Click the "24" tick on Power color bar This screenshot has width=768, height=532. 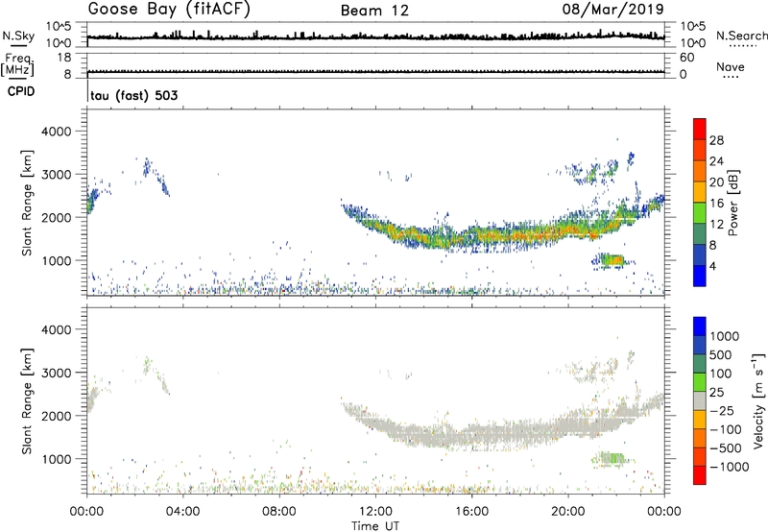coord(716,161)
